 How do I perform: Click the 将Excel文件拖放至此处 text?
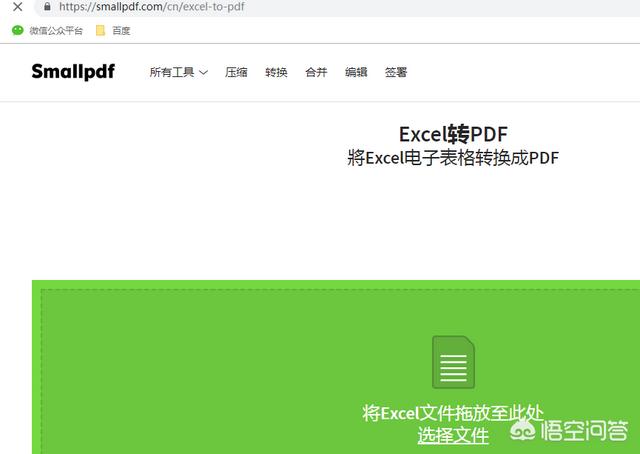[453, 413]
